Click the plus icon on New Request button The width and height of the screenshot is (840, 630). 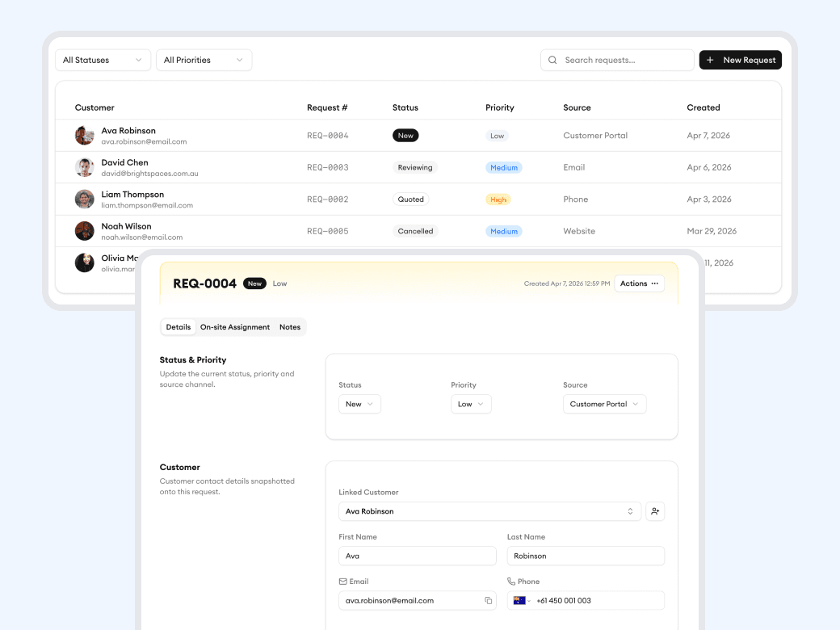point(710,60)
